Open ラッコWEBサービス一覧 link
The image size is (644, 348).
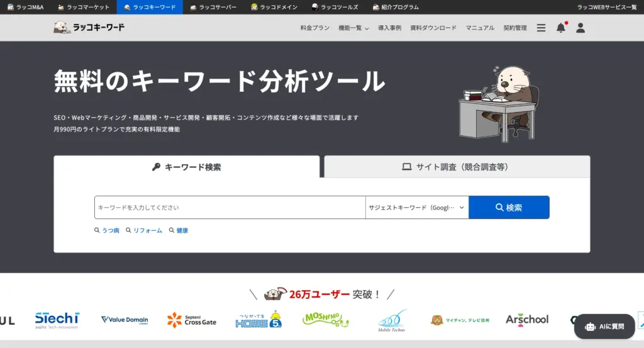click(x=607, y=7)
